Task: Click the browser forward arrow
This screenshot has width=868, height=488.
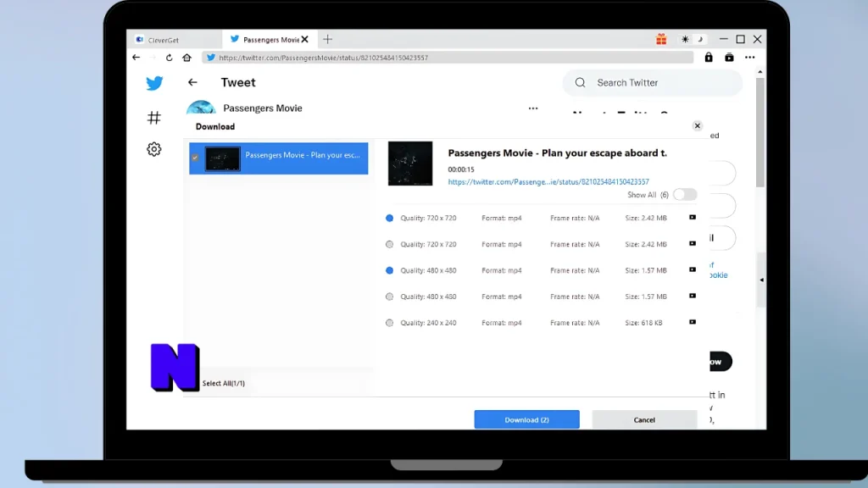Action: pyautogui.click(x=153, y=58)
